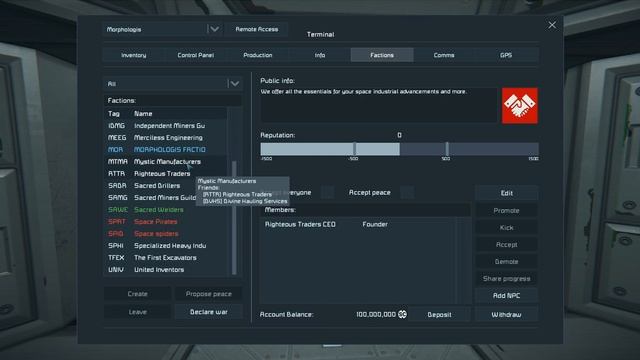Go to the Production tab
Image resolution: width=640 pixels, height=360 pixels.
258,55
